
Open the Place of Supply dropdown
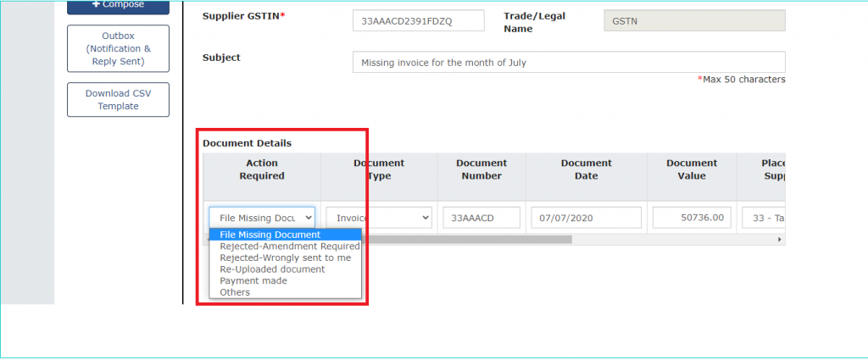point(764,218)
